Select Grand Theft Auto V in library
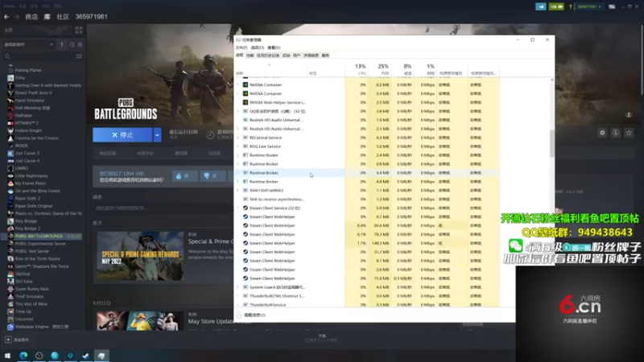 34,93
